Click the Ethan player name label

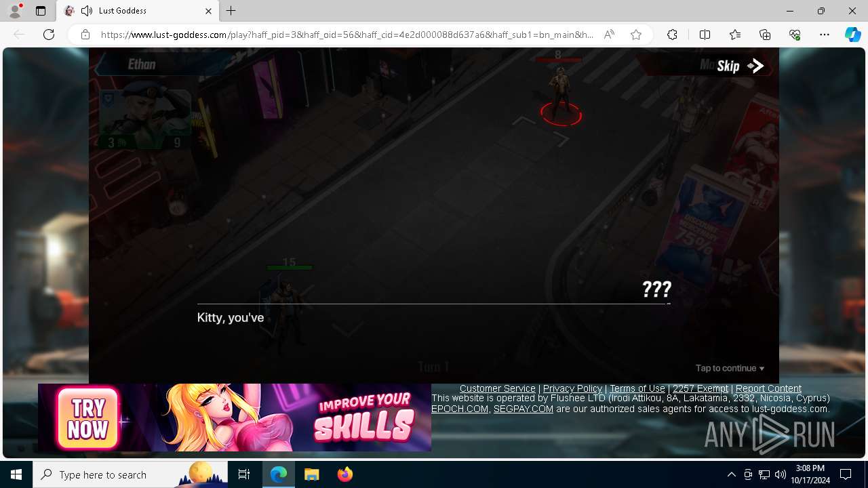(142, 64)
